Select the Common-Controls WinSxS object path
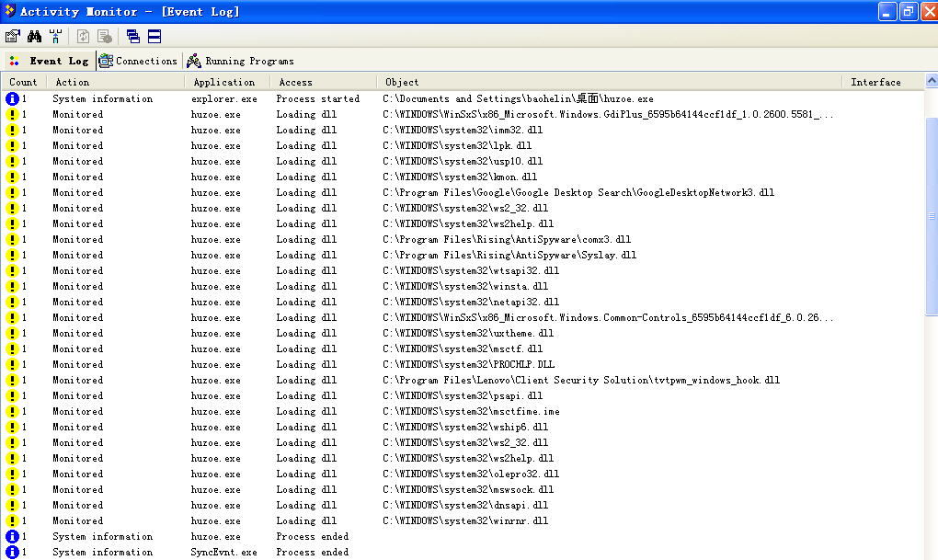Image resolution: width=938 pixels, height=560 pixels. (x=608, y=317)
